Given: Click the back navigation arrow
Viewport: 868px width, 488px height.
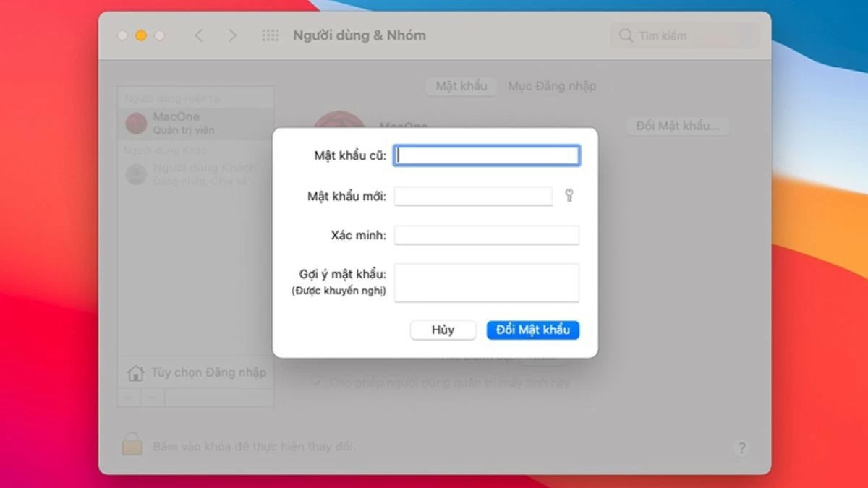Looking at the screenshot, I should (199, 35).
